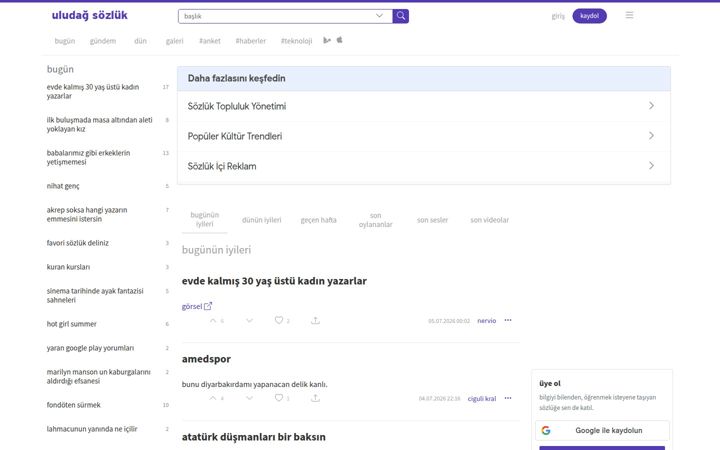Favorite the nervio entry with heart
720x450 pixels.
pyautogui.click(x=279, y=320)
